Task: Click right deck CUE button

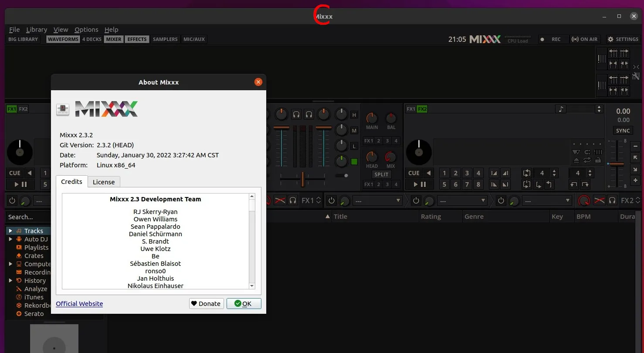Action: click(414, 173)
